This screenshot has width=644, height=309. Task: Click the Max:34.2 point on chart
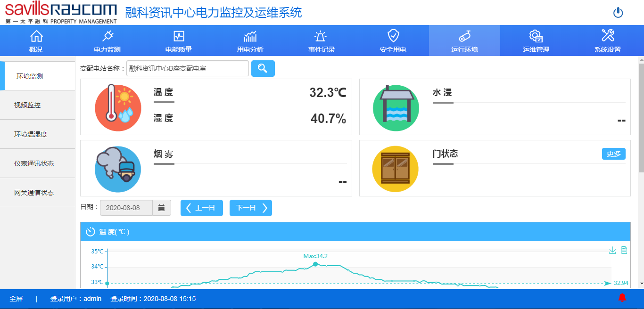coord(315,264)
